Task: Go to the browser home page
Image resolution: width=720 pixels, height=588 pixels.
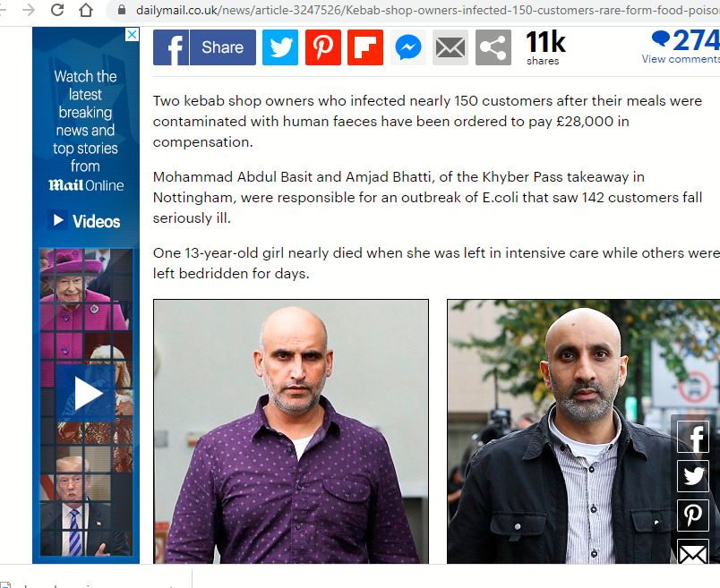Action: [86, 10]
